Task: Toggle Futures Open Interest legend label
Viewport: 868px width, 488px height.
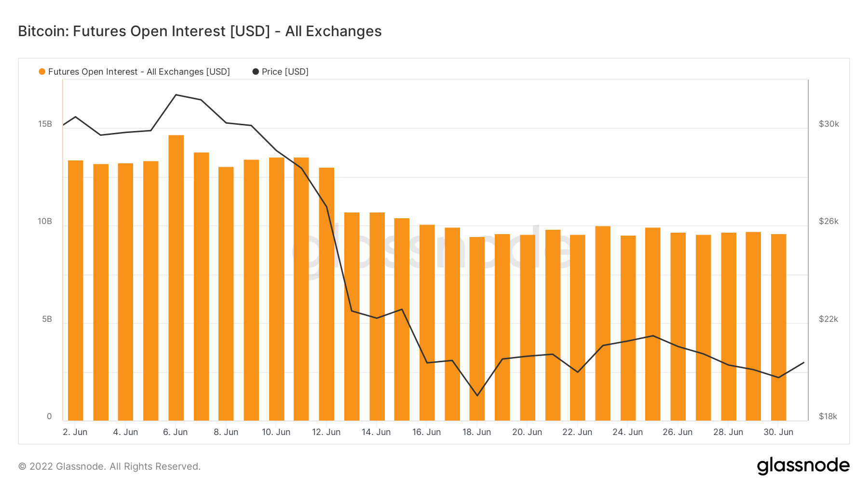Action: (139, 72)
